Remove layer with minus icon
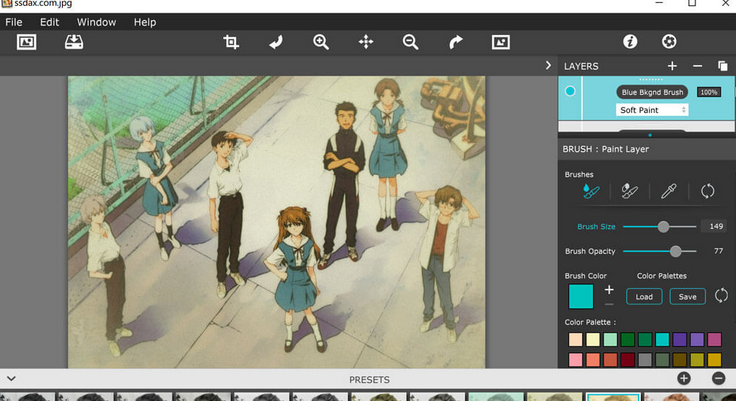This screenshot has width=736, height=401. pyautogui.click(x=698, y=66)
